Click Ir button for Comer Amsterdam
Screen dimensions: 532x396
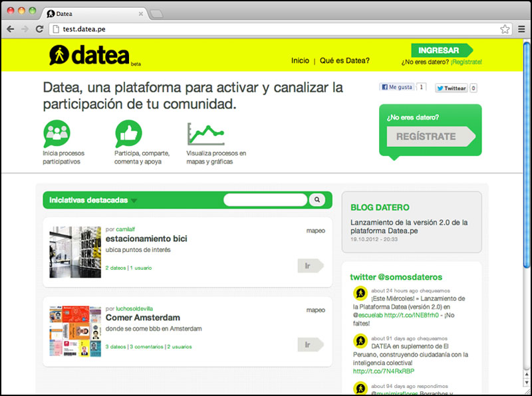311,345
